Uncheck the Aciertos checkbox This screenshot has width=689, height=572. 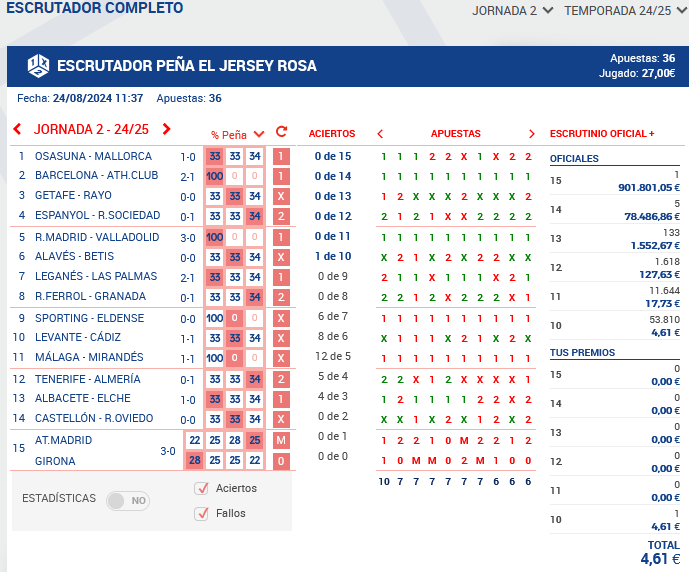coord(201,488)
